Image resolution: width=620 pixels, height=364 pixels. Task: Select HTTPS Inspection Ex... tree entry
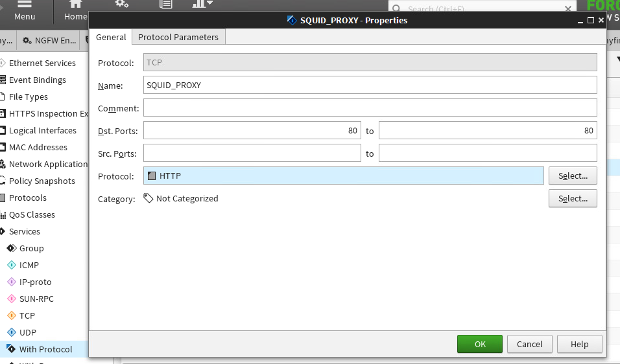(x=48, y=114)
